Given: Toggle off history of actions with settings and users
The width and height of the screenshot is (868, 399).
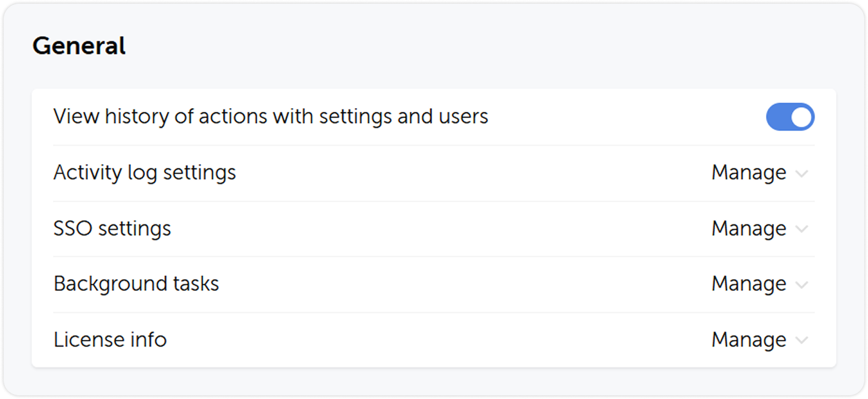Looking at the screenshot, I should pos(791,117).
